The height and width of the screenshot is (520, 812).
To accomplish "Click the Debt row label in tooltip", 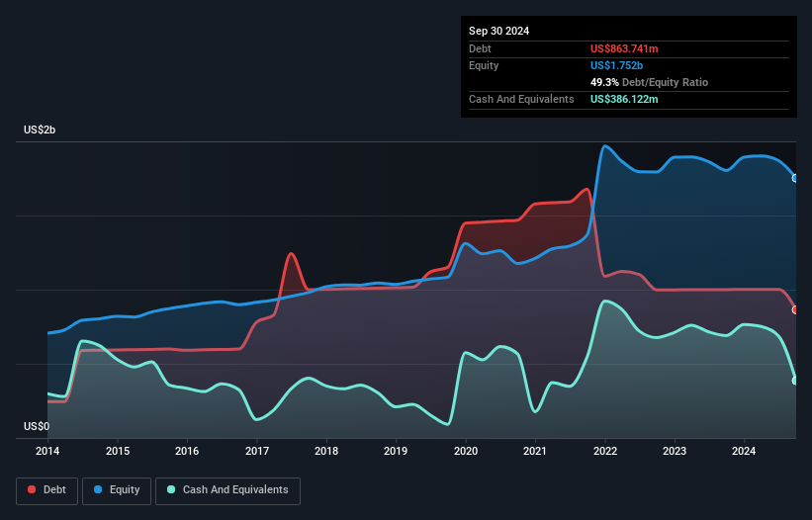I will click(480, 48).
